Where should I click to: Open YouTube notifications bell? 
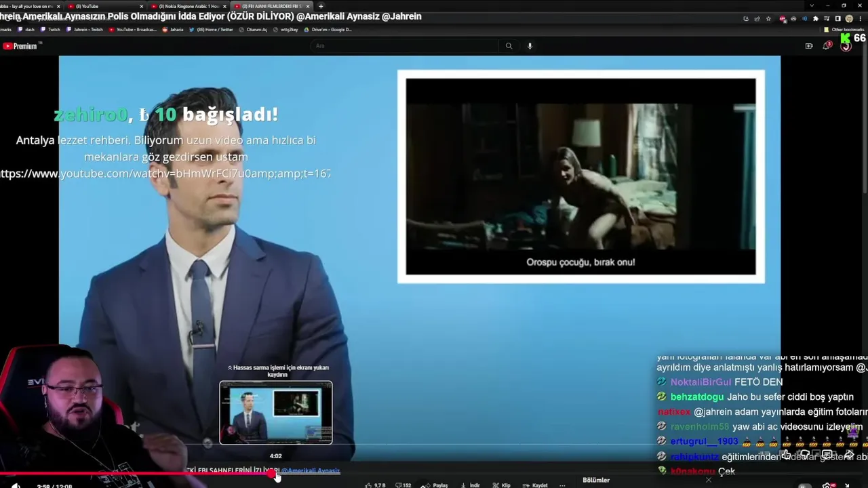(x=827, y=46)
